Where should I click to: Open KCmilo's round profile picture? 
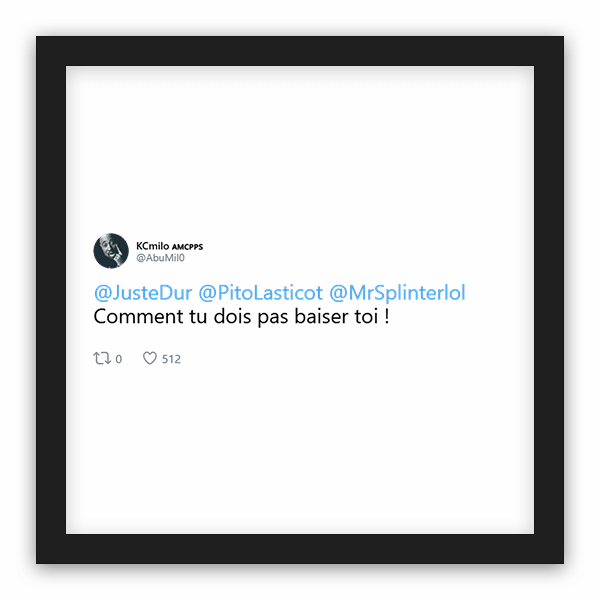click(111, 251)
